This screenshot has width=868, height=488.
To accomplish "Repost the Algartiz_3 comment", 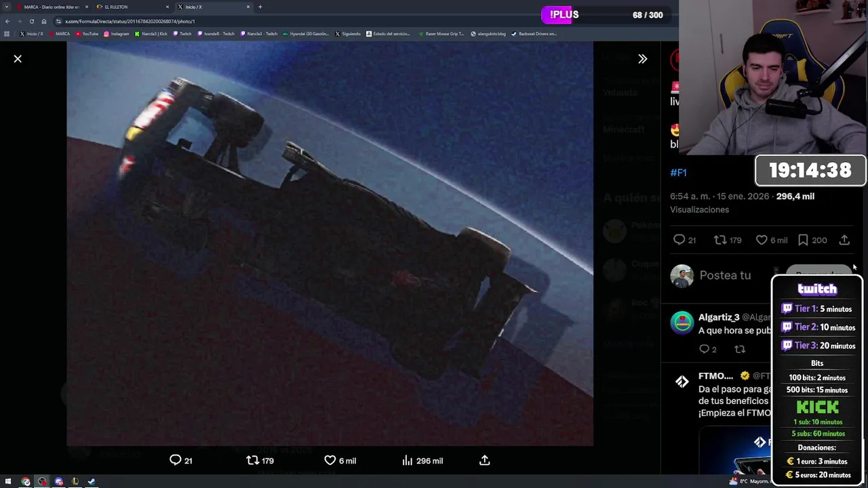I will pos(740,349).
